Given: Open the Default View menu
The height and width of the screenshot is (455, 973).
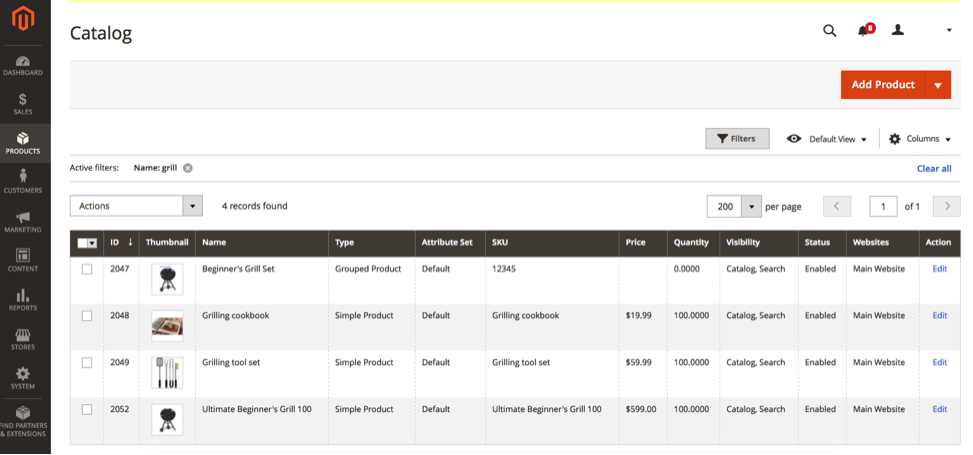Looking at the screenshot, I should 827,139.
